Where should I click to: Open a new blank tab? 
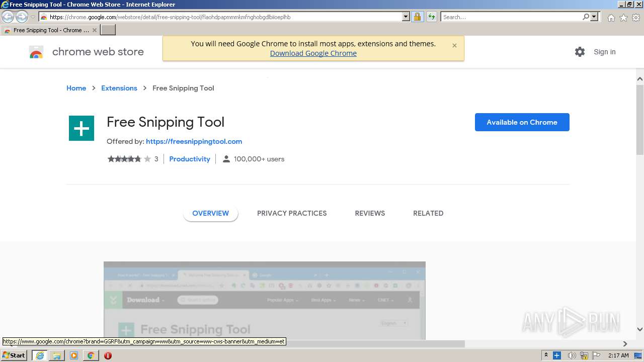click(x=108, y=30)
